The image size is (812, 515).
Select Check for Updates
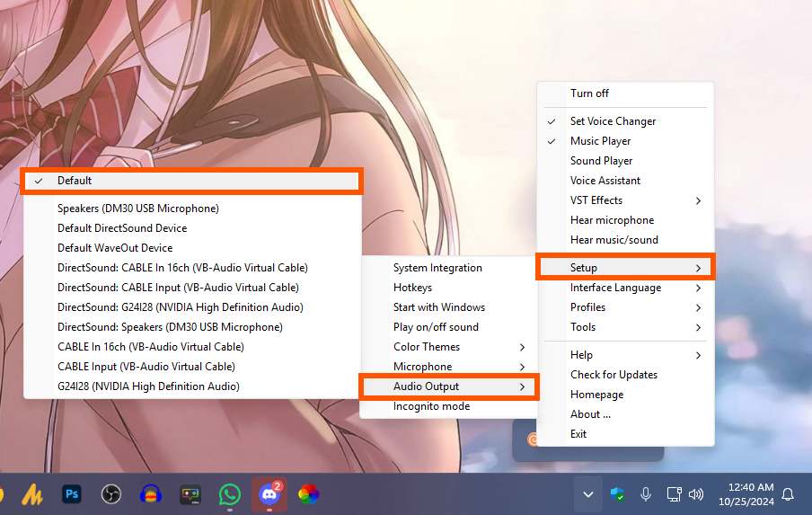point(625,375)
